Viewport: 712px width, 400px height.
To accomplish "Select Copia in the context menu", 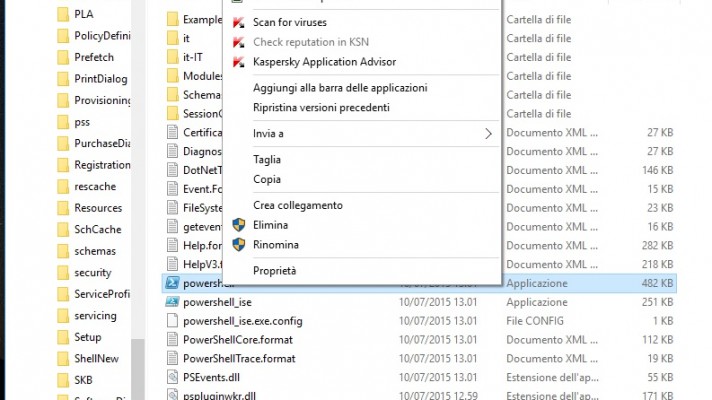I will coord(267,179).
